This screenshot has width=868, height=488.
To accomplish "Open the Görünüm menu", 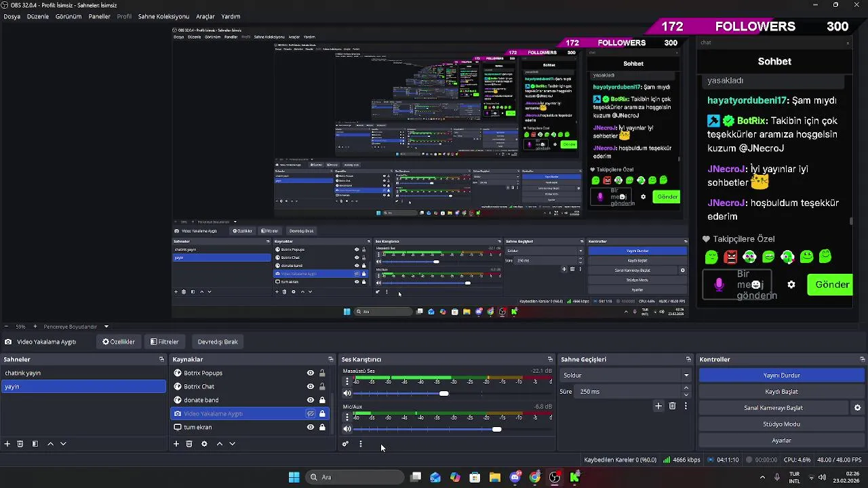I will click(68, 16).
